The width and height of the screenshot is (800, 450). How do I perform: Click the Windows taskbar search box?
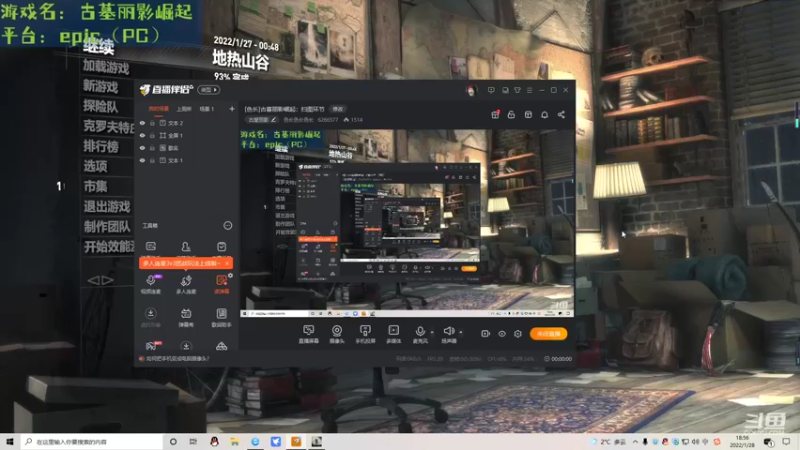click(x=92, y=441)
